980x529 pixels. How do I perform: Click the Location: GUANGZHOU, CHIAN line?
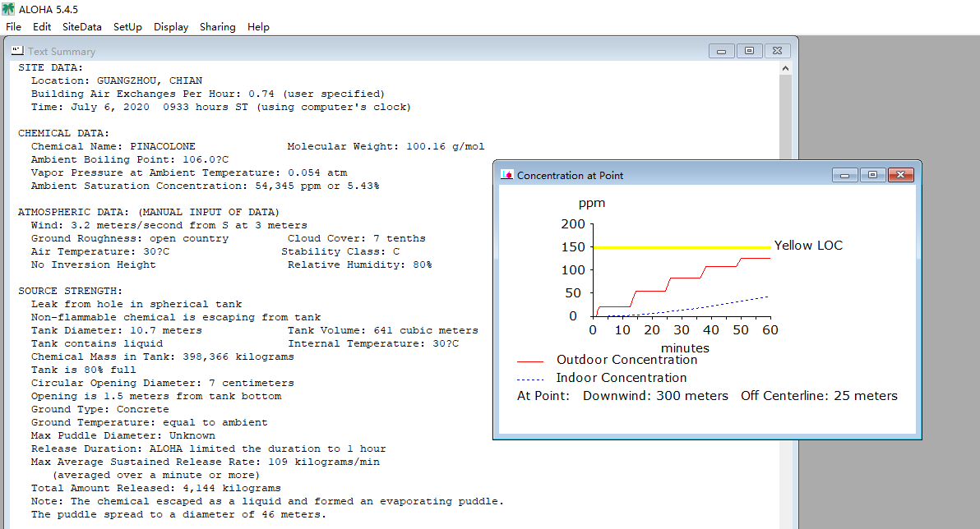[x=117, y=80]
